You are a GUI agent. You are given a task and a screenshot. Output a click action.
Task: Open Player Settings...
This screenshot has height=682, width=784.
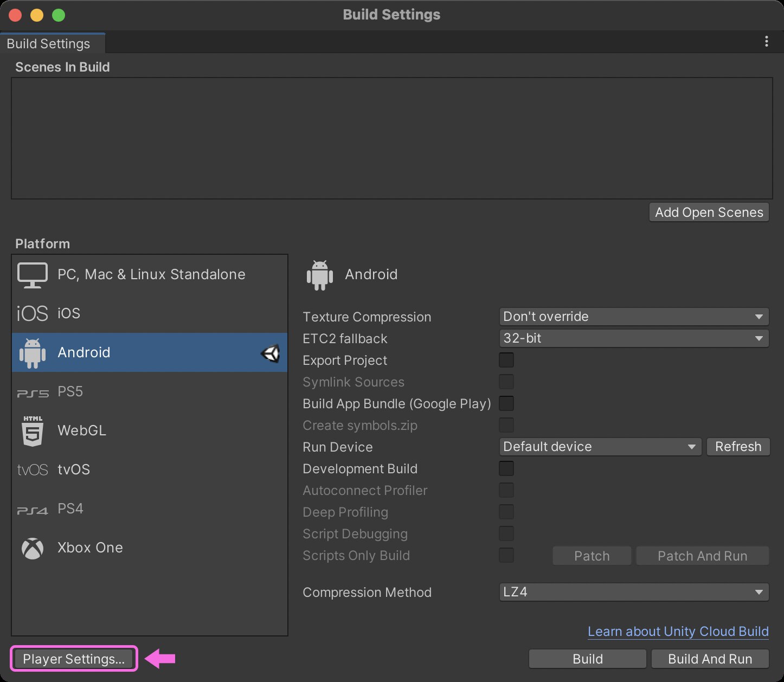click(74, 659)
